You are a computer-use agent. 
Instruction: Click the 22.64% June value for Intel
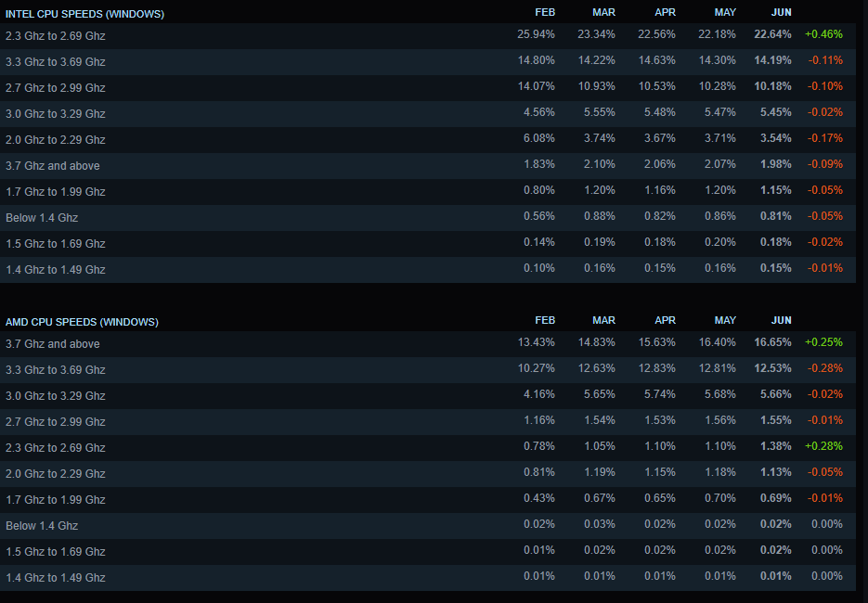[x=772, y=34]
